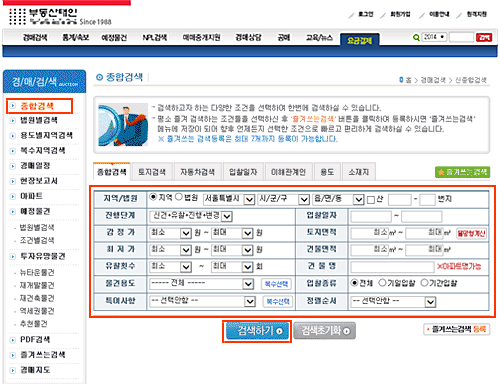This screenshot has height=384, width=500.
Task: Open the 최저가 최소 dropdown
Action: [170, 249]
